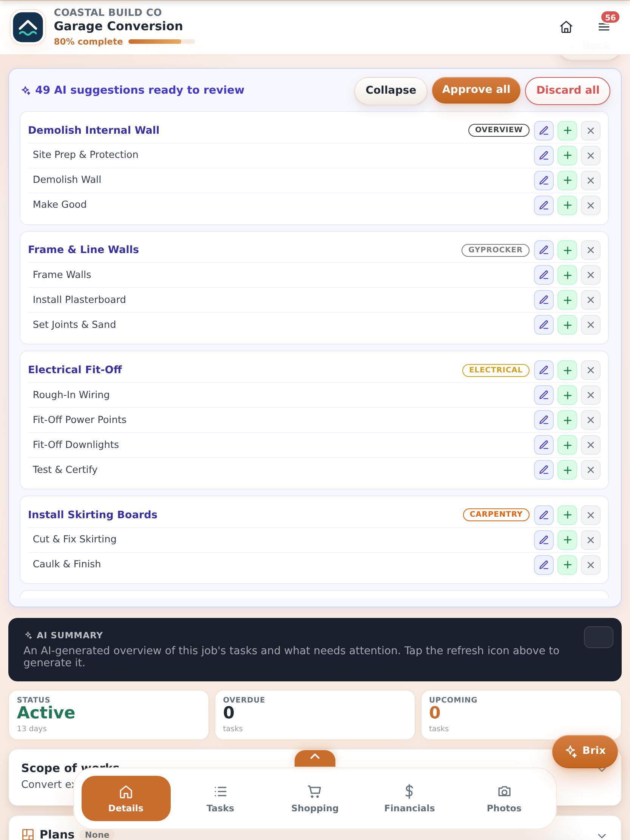Discard the Electrical Fit-Off suggestion
The height and width of the screenshot is (840, 630).
(590, 370)
